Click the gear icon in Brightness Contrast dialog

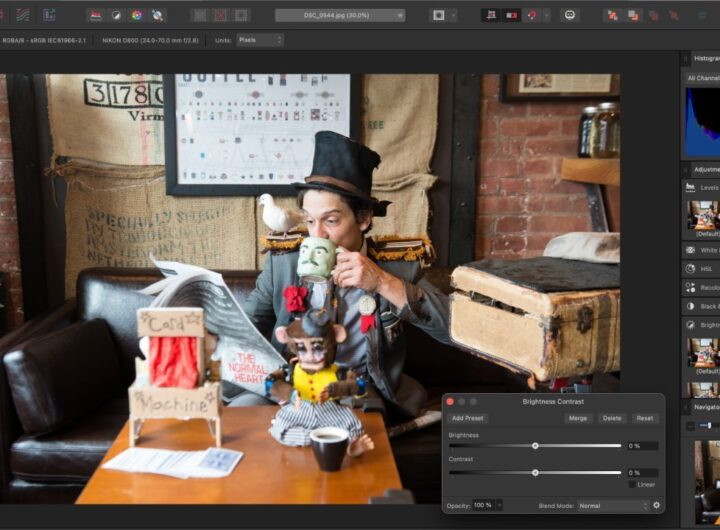[657, 505]
